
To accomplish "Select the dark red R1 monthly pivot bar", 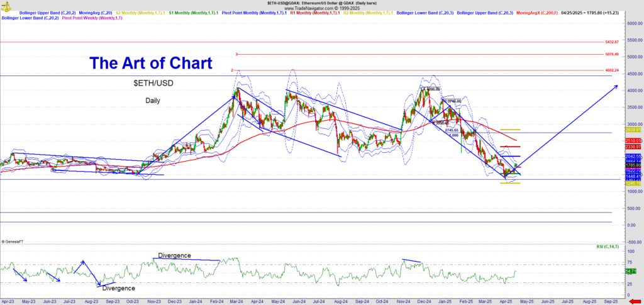I will [x=509, y=147].
